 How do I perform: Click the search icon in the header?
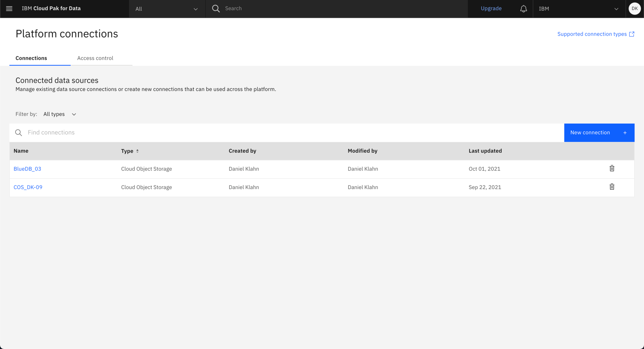tap(216, 8)
